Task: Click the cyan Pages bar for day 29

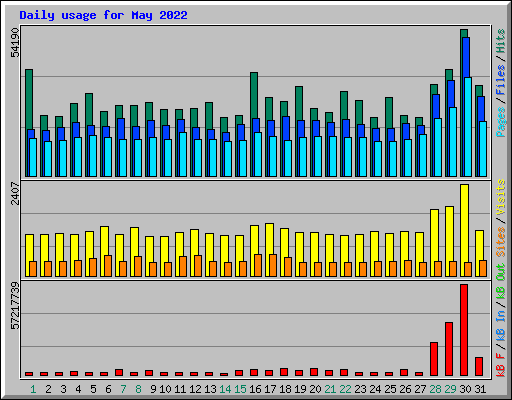Action: (x=453, y=142)
